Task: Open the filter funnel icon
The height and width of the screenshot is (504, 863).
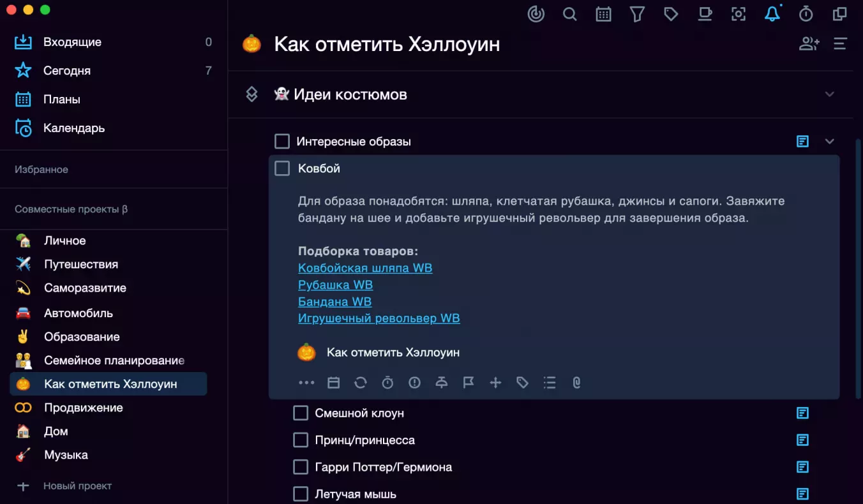Action: point(637,14)
